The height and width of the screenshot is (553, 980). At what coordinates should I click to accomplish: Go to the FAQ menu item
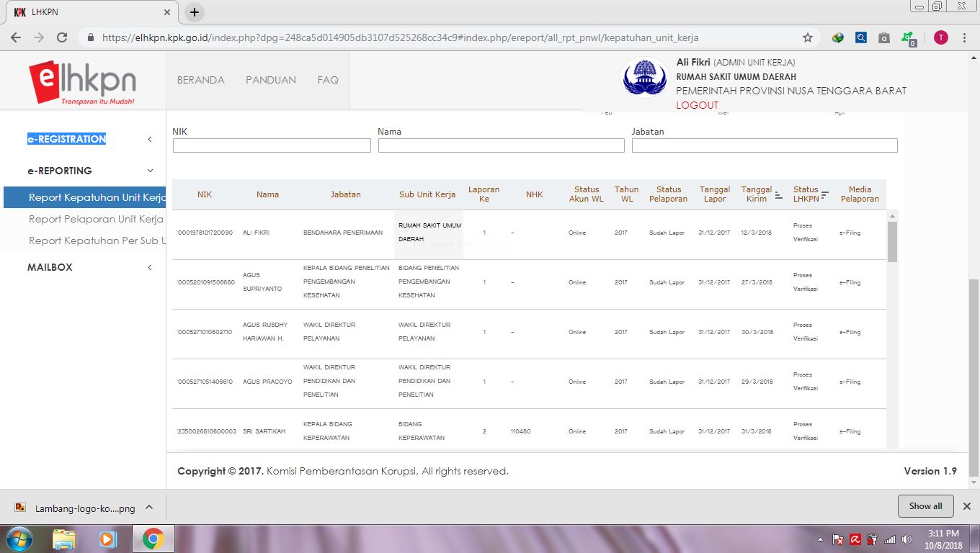tap(328, 80)
